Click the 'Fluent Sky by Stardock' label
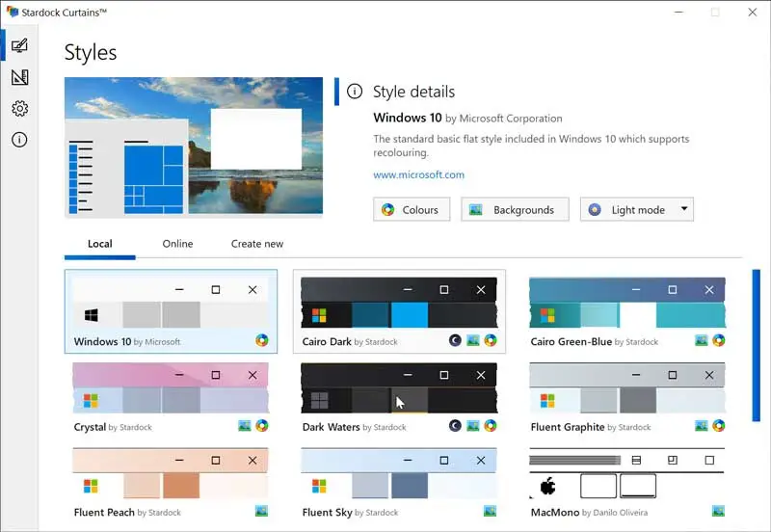Image resolution: width=771 pixels, height=532 pixels. click(x=350, y=513)
